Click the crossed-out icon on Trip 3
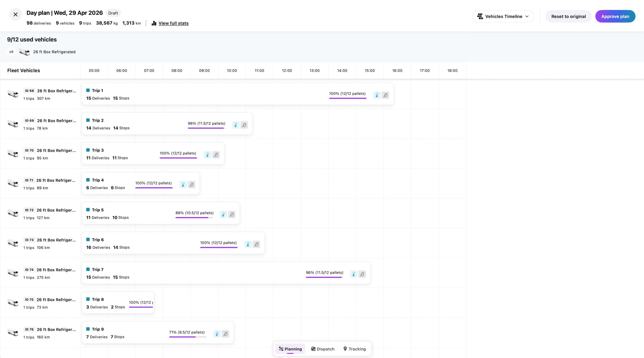The width and height of the screenshot is (644, 358). [216, 155]
